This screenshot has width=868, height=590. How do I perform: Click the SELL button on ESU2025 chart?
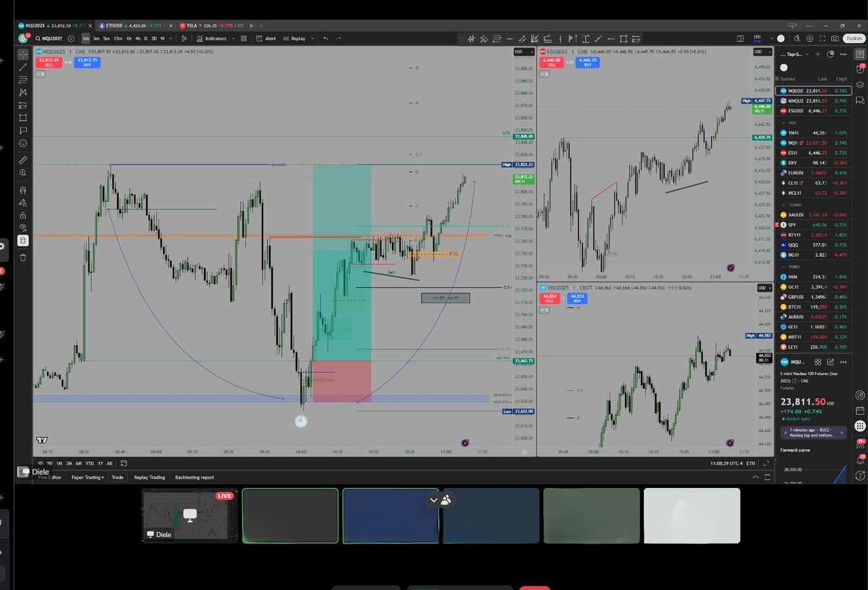pos(552,64)
